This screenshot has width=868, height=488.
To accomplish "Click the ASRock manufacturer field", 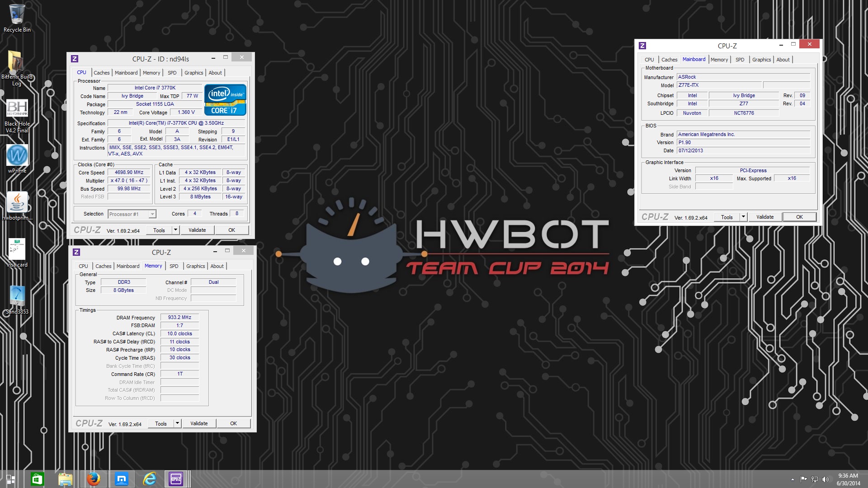I will click(743, 77).
